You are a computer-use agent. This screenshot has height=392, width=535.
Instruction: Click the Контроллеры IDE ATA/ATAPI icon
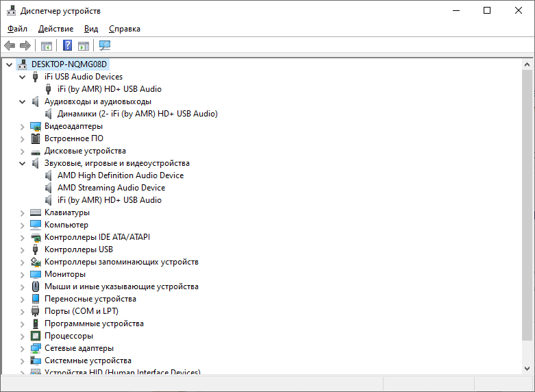tap(36, 237)
